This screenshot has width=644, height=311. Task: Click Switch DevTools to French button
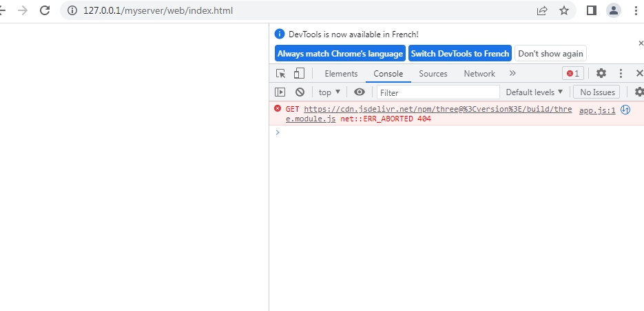[460, 54]
